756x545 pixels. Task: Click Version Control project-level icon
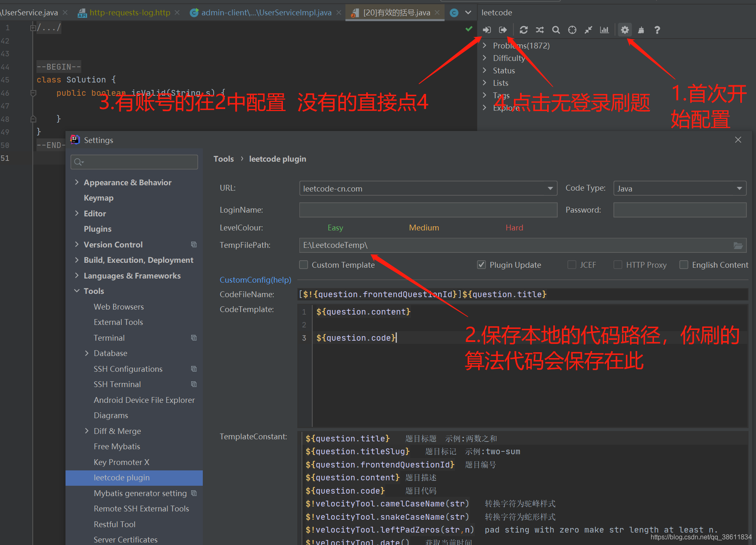pos(194,245)
